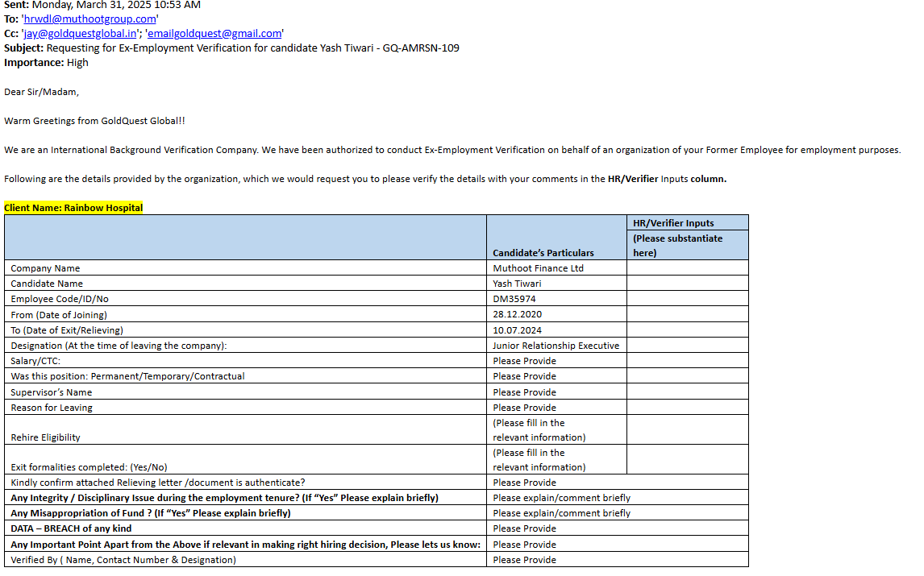
Task: Select exit date 10.07.2024
Action: (518, 329)
